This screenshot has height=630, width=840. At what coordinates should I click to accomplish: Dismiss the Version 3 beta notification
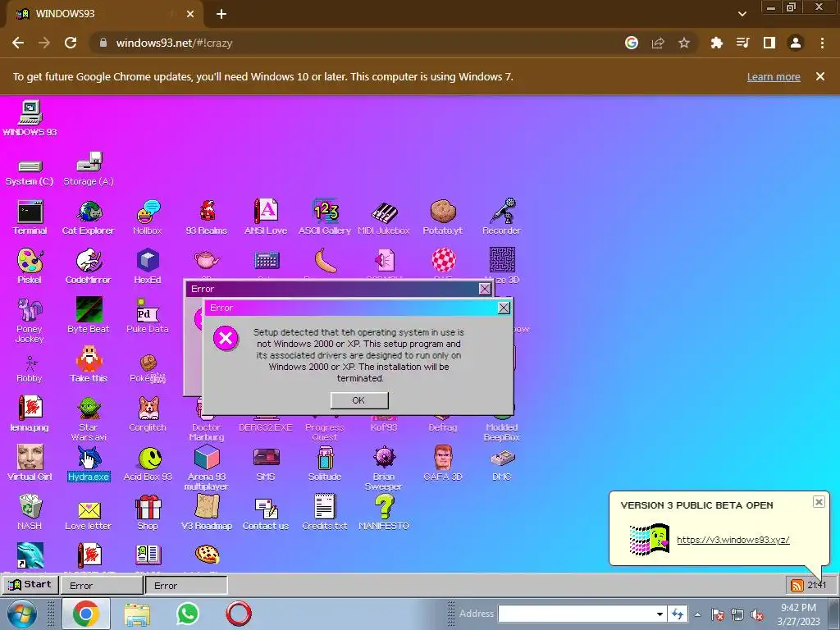click(x=819, y=502)
